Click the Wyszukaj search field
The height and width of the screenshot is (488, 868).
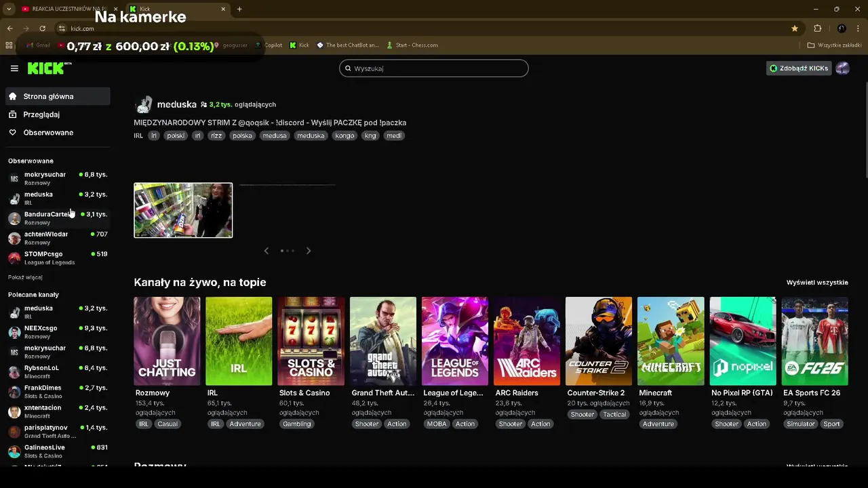click(433, 68)
